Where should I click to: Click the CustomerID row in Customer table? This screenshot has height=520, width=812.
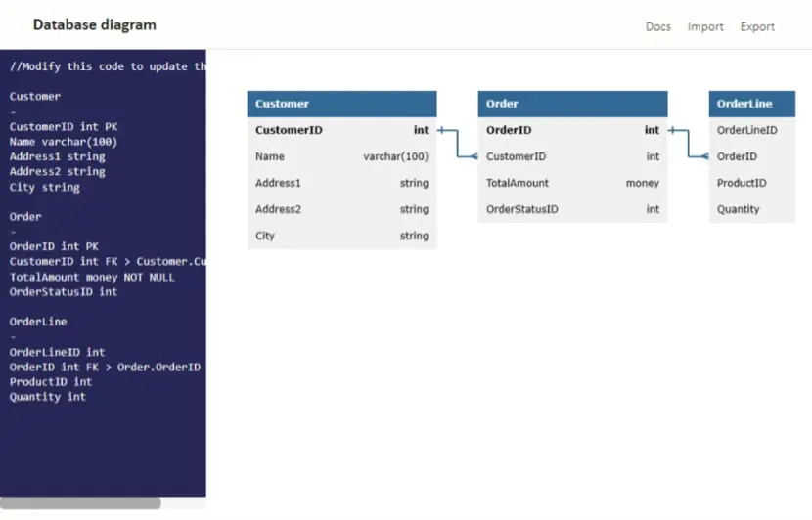pos(341,130)
